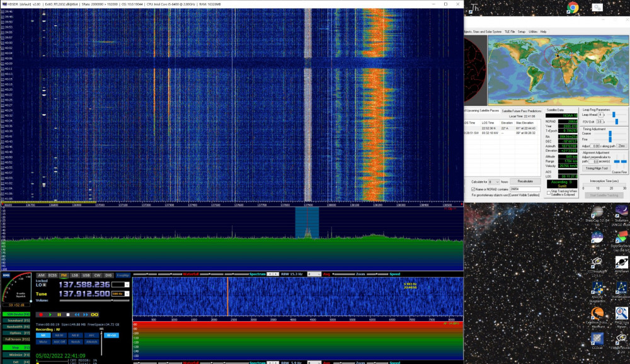Click the LO frequency 137.588.236 display

84,285
